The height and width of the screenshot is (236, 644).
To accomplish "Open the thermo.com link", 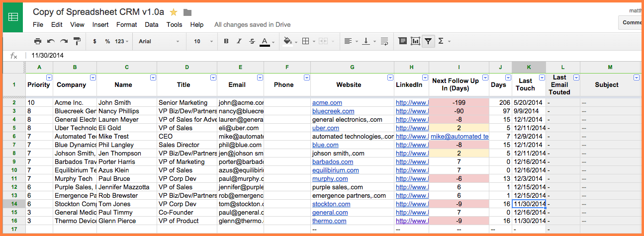I will (x=329, y=221).
